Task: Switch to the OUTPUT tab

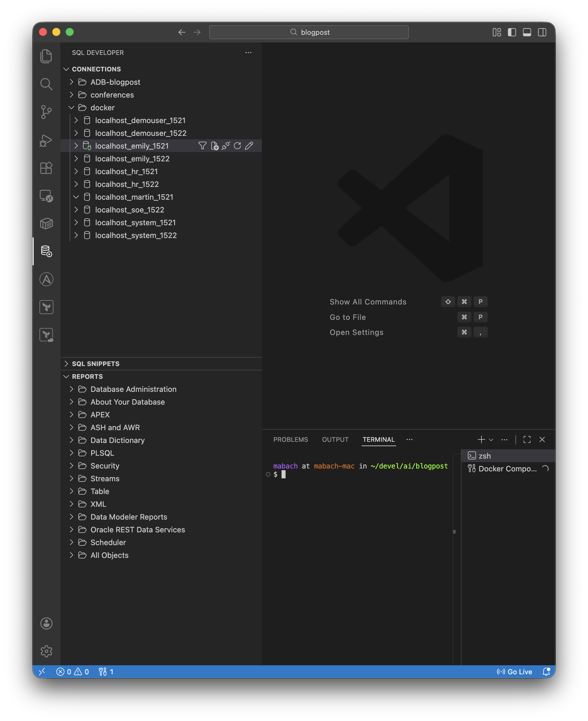Action: coord(335,439)
